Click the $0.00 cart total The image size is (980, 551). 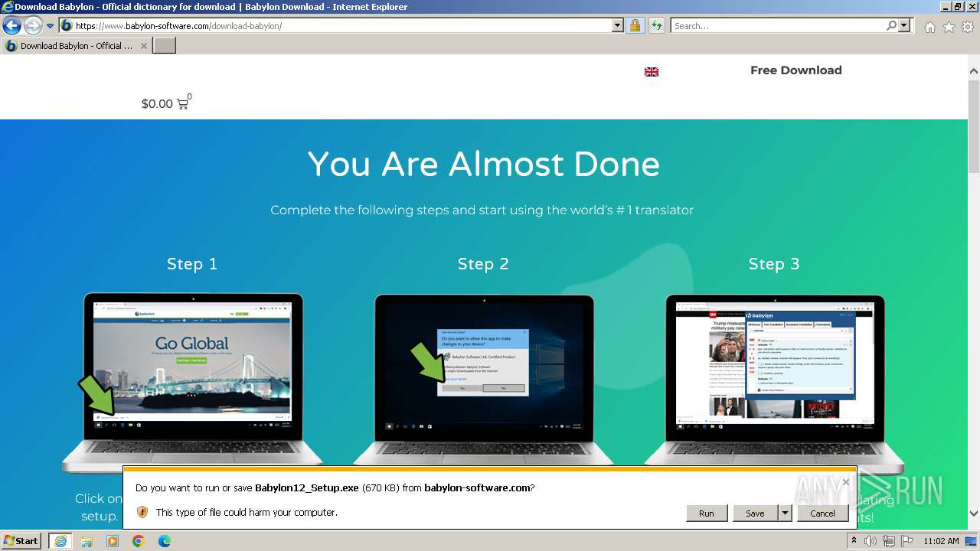pos(157,104)
